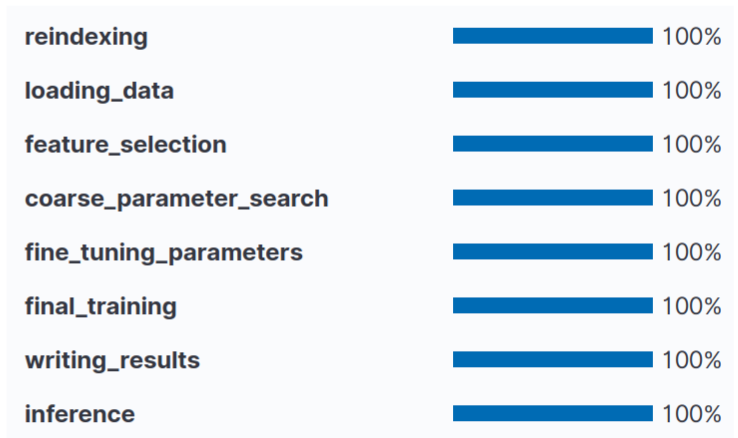
Task: Click the feature_selection progress bar
Action: [553, 144]
